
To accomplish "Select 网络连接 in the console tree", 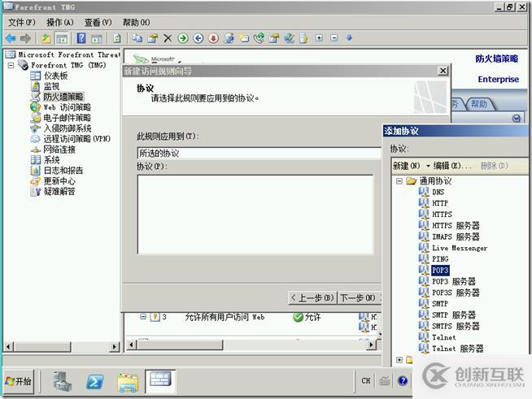I will click(x=59, y=150).
